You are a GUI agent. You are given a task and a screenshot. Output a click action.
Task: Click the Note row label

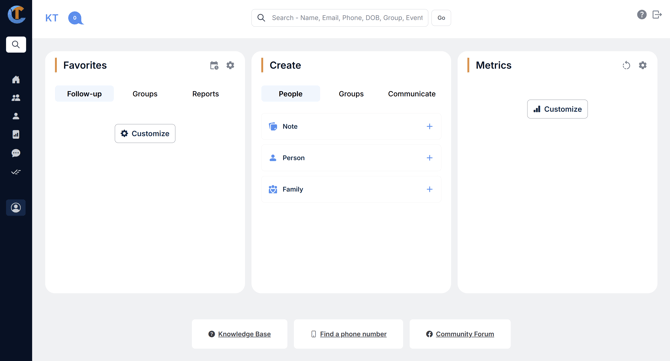(290, 126)
